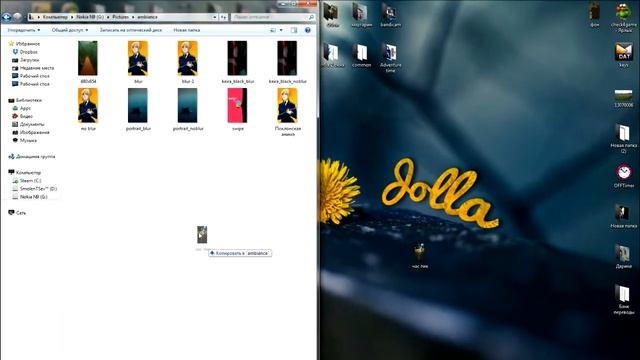640x360 pixels.
Task: Select the 13070006 image on desktop
Action: click(623, 99)
